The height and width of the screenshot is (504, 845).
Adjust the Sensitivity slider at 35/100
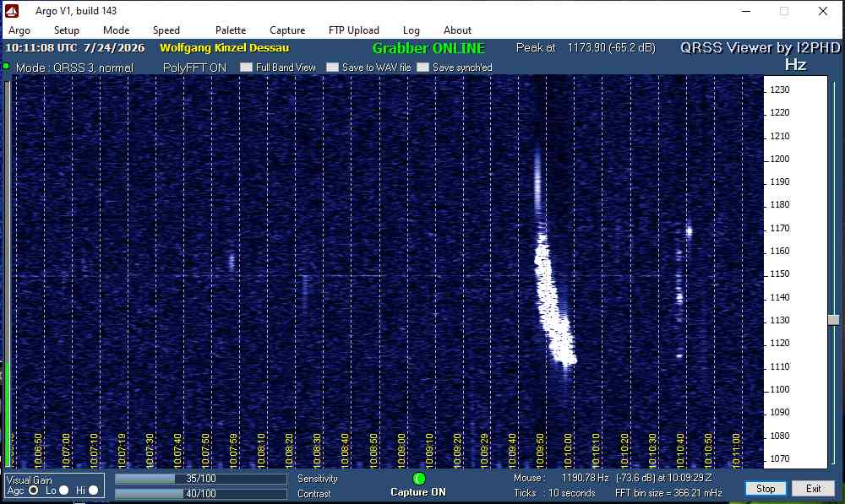[x=200, y=478]
